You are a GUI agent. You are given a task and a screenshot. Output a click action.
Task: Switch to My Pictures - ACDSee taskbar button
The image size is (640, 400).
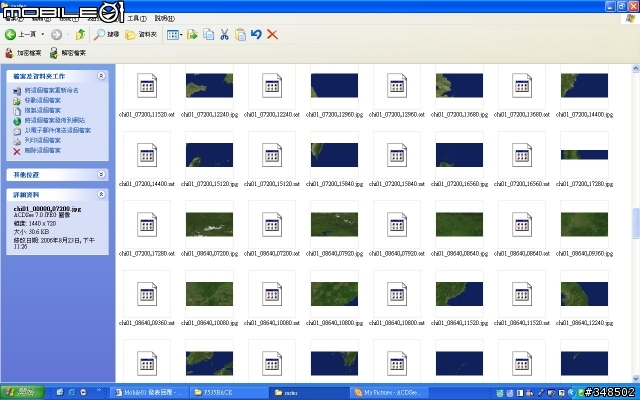tap(390, 393)
